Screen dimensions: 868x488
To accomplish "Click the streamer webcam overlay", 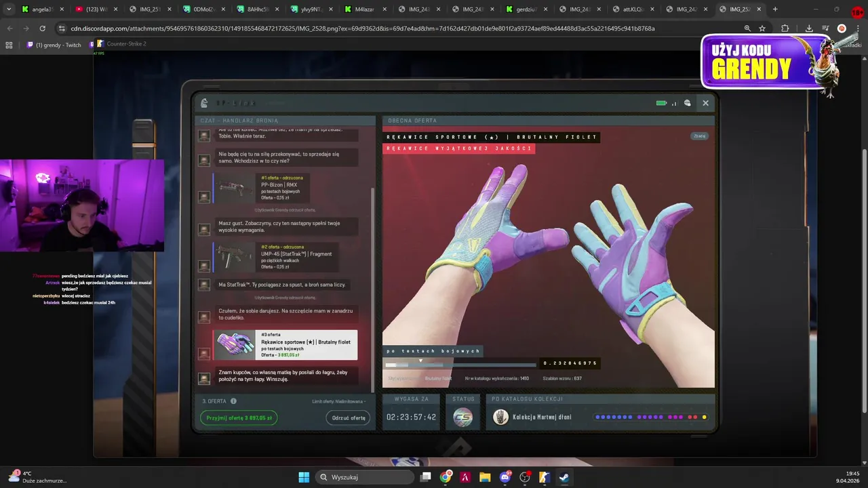I will tap(82, 205).
